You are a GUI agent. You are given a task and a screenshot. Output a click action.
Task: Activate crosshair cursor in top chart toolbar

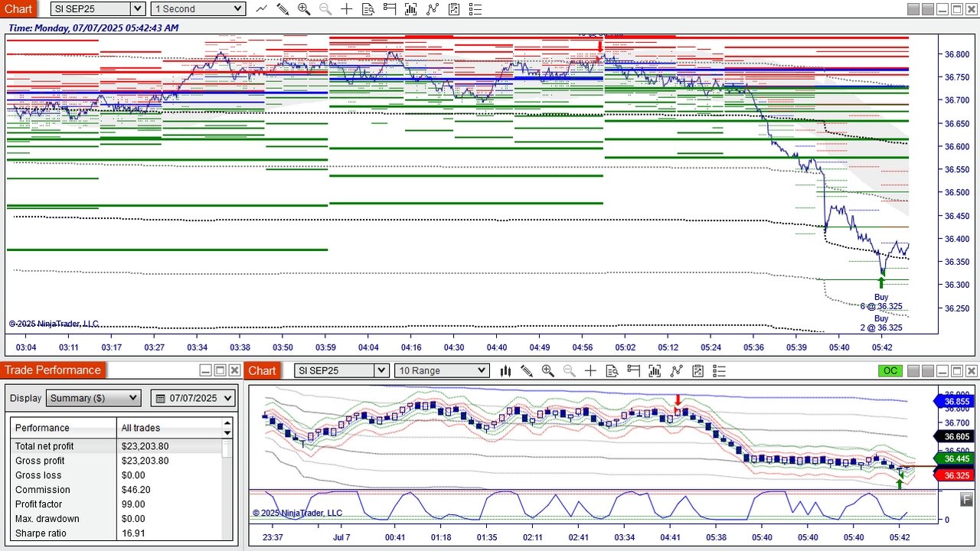347,9
